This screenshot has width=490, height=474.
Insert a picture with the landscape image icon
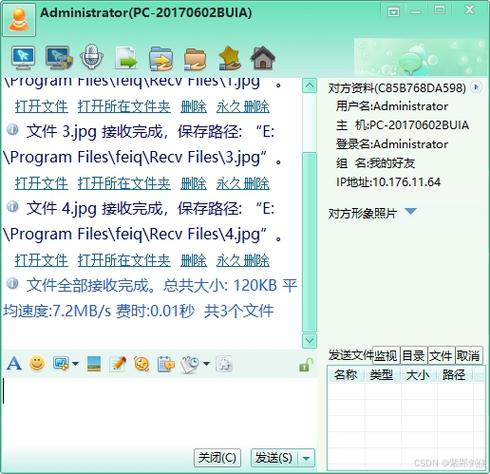click(94, 364)
